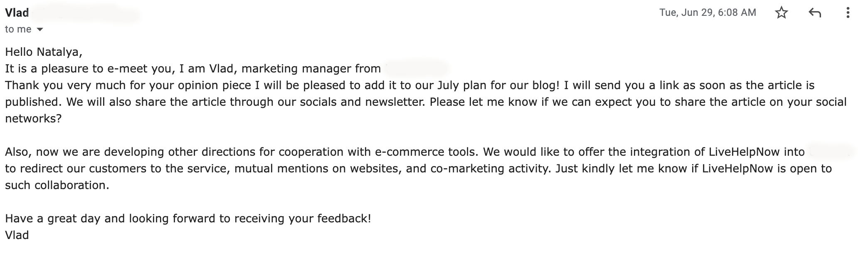Click the 'such collaboration.' text line
This screenshot has height=264, width=868.
coord(57,185)
